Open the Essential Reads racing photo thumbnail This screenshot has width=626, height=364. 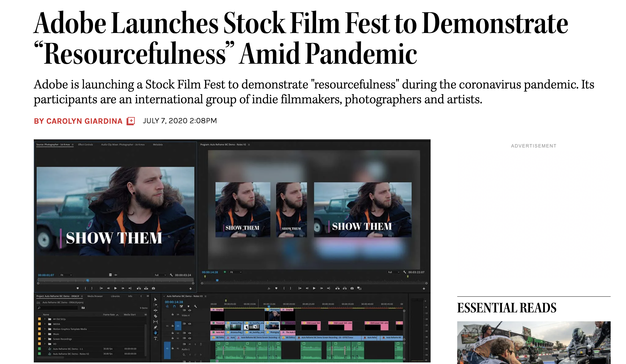click(x=534, y=343)
